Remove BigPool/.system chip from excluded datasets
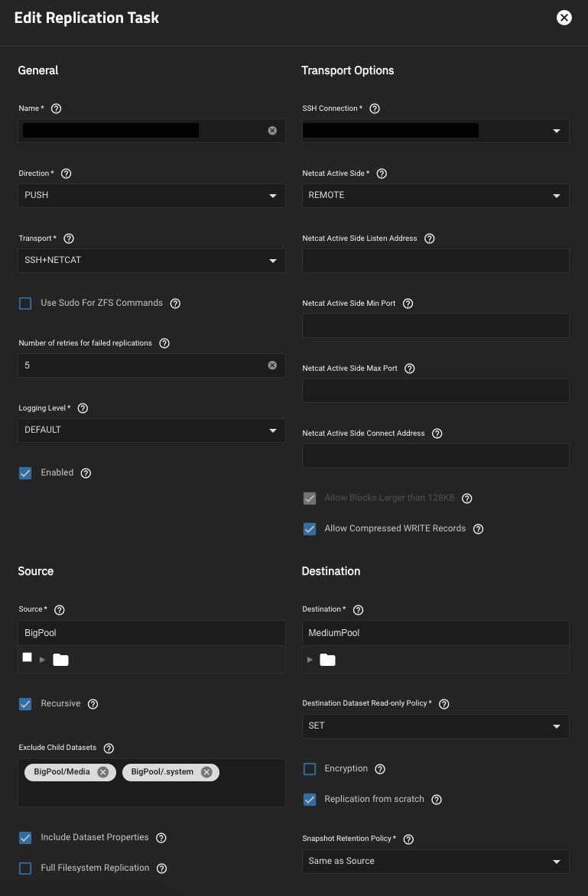The height and width of the screenshot is (896, 588). pyautogui.click(x=206, y=772)
